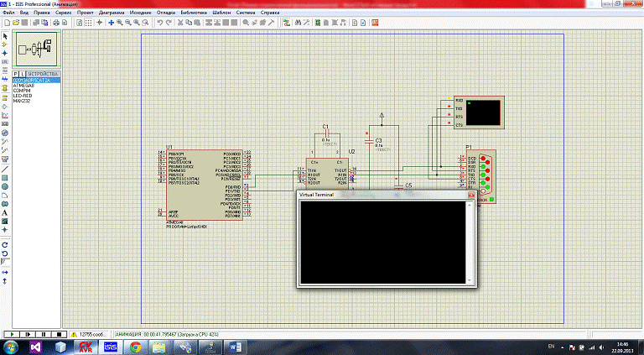This screenshot has width=644, height=355.
Task: Click the Zoom In magnifier icon
Action: [119, 22]
